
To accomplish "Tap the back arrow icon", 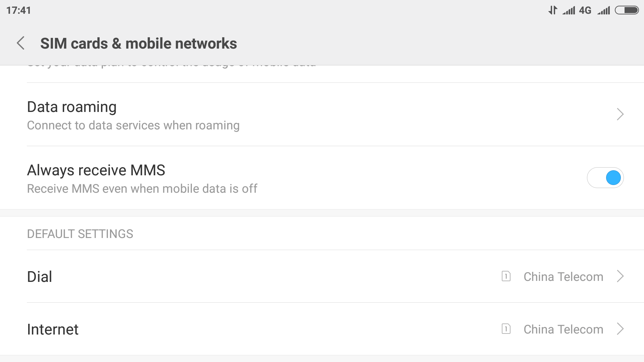I will click(20, 43).
